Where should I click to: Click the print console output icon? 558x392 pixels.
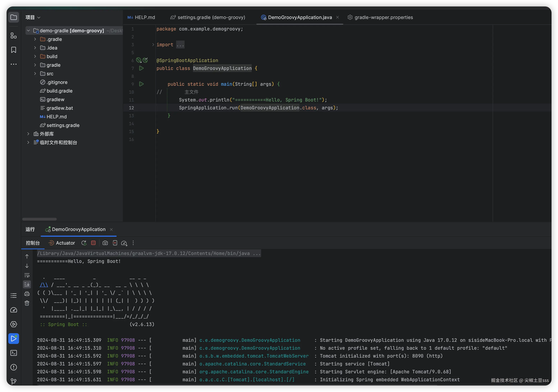pyautogui.click(x=27, y=294)
